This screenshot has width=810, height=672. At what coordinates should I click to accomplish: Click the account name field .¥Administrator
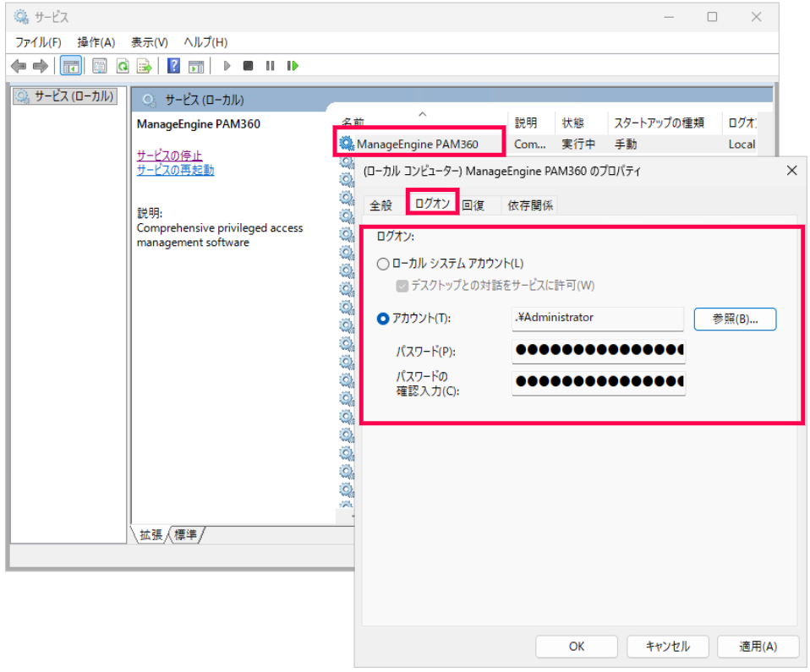(598, 318)
